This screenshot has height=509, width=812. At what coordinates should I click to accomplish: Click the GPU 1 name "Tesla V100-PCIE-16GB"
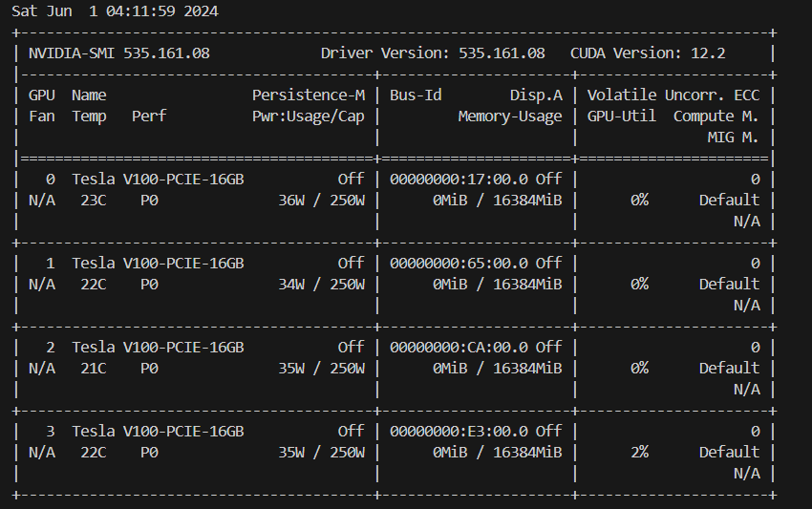[158, 263]
